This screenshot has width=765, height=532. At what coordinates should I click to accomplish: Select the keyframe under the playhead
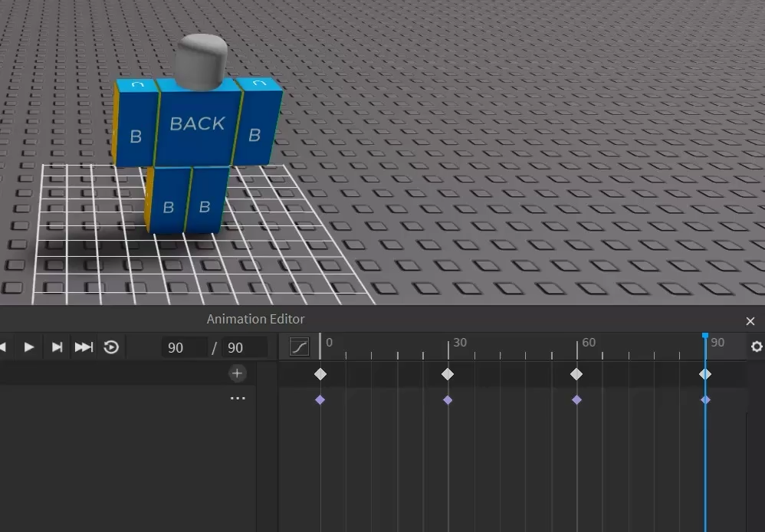pyautogui.click(x=704, y=374)
